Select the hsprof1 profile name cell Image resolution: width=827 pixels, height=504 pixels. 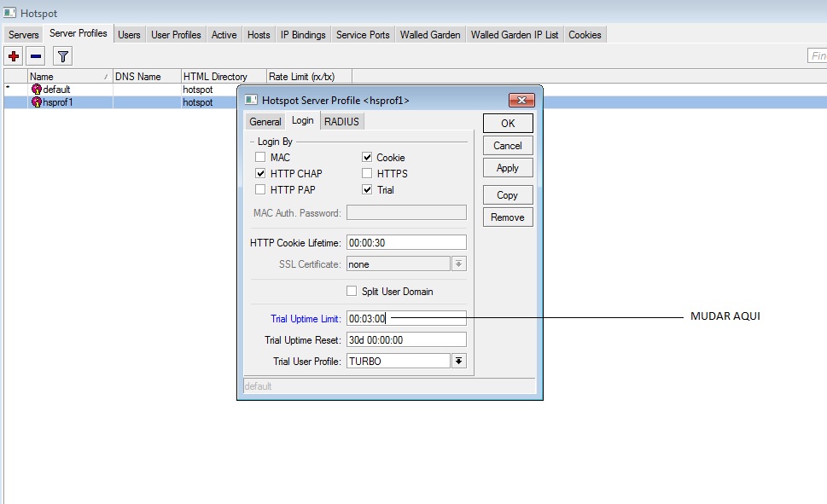(58, 101)
